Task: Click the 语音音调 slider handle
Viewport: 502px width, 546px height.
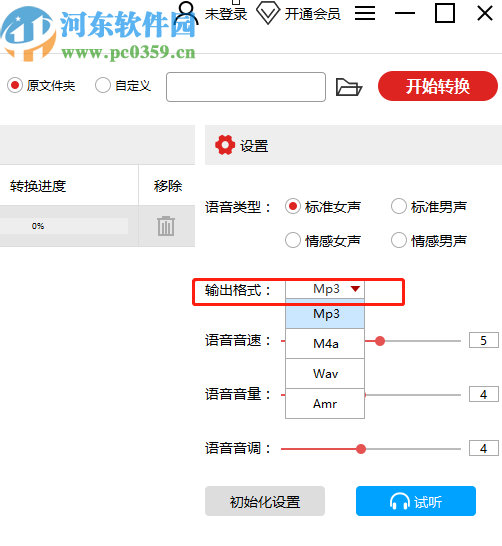Action: point(361,449)
